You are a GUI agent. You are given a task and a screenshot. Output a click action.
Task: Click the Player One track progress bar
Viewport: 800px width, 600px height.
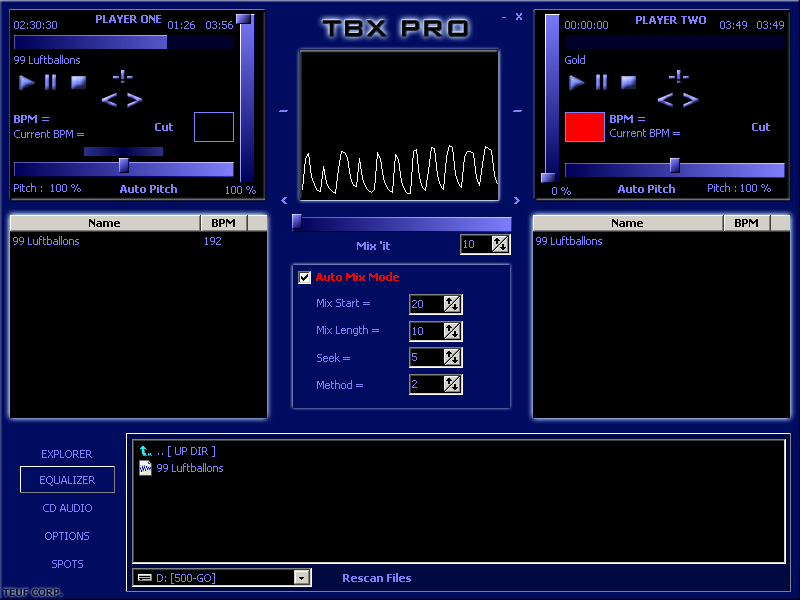pyautogui.click(x=124, y=42)
